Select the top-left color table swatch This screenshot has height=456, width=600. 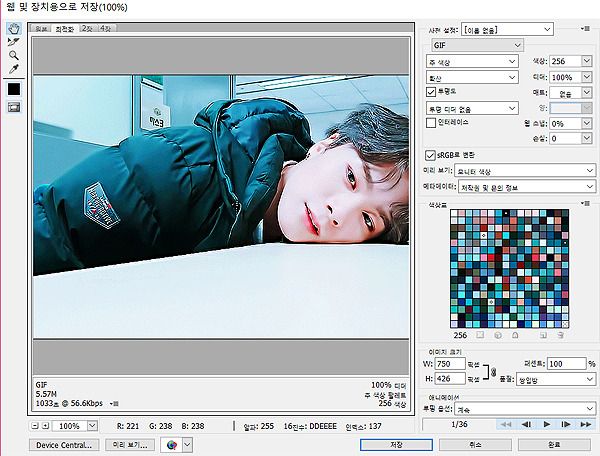pos(454,213)
